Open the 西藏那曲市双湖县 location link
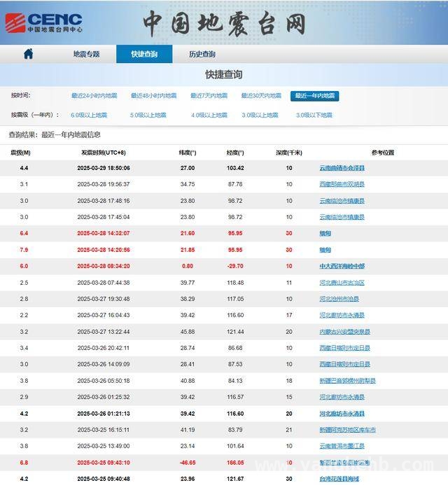The height and width of the screenshot is (485, 448). pyautogui.click(x=342, y=184)
